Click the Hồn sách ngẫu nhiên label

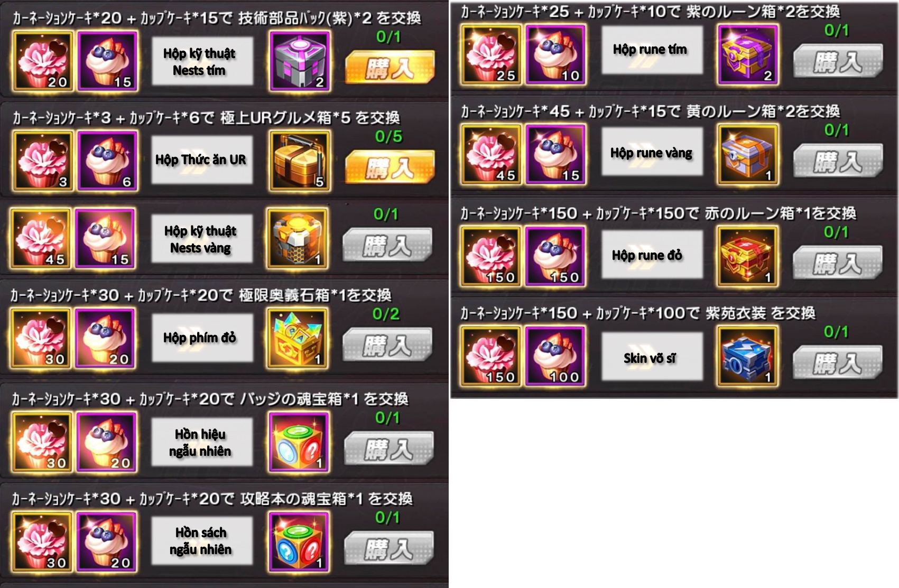(201, 541)
